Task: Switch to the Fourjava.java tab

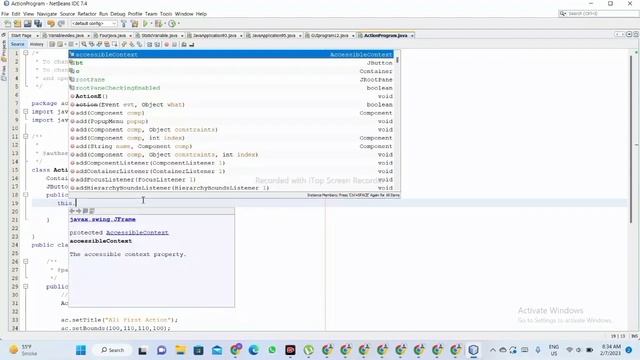Action: coord(112,36)
